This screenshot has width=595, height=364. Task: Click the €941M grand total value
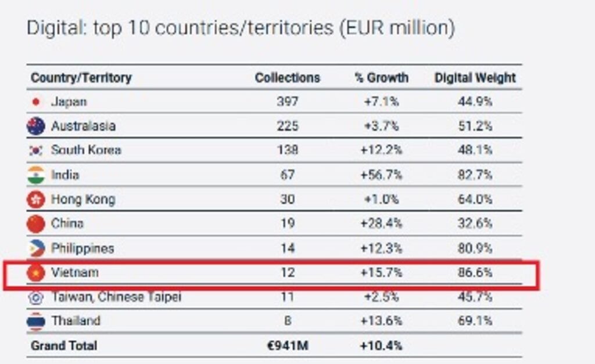coord(288,346)
